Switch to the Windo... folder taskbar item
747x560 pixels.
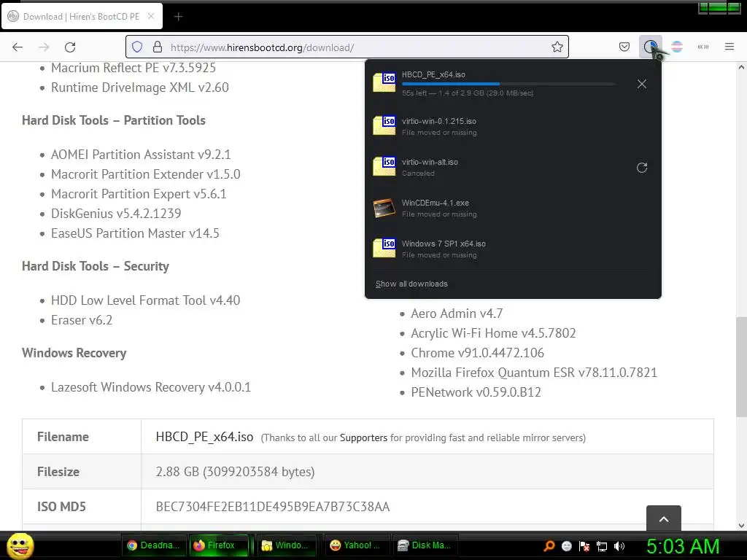(x=286, y=545)
